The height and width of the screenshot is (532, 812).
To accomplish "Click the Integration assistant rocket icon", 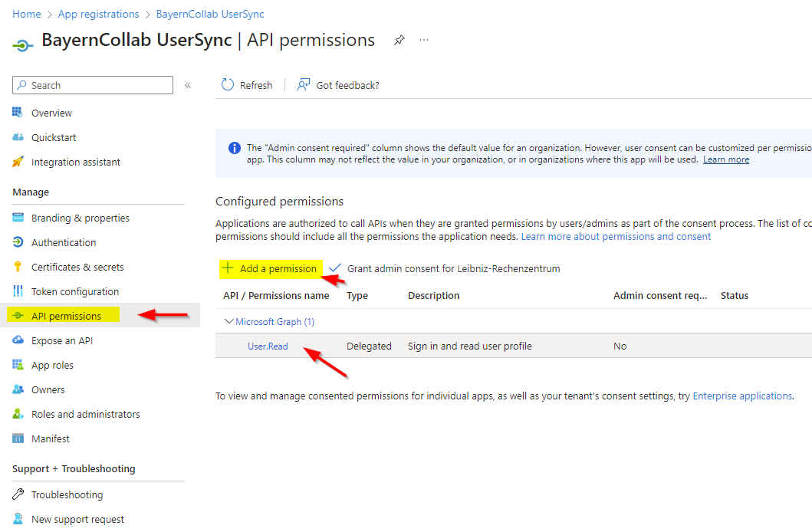I will point(18,162).
